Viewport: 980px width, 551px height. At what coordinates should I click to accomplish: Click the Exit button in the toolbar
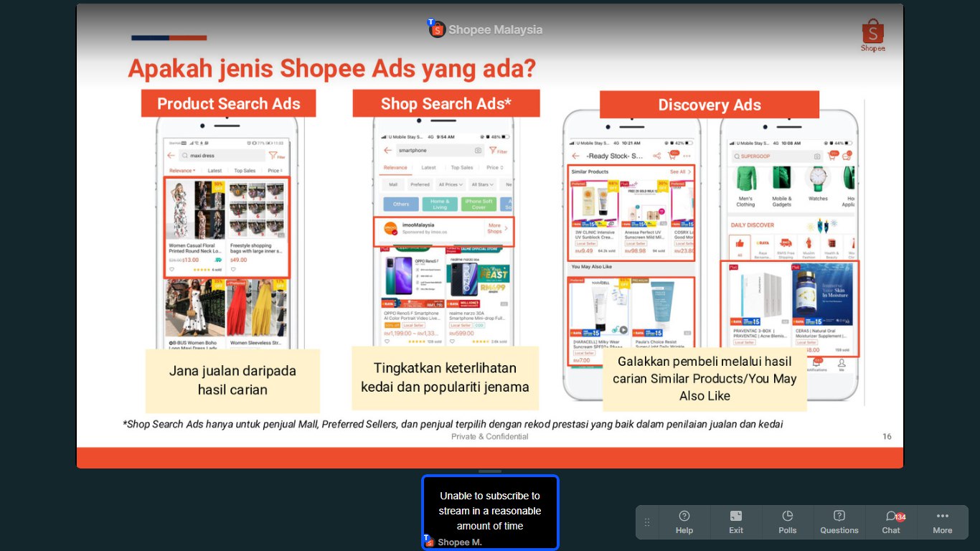(x=736, y=522)
